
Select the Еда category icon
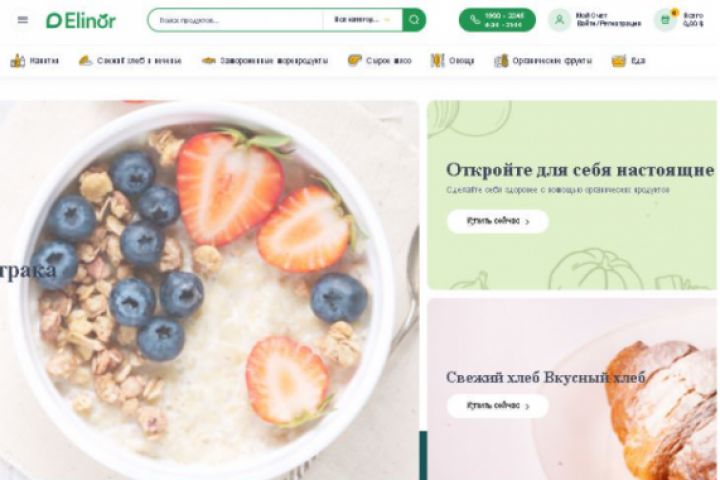point(619,61)
